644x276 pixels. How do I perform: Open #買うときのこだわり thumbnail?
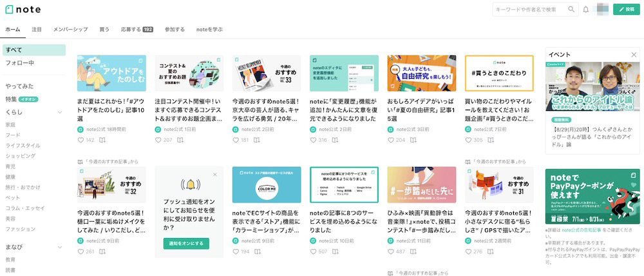[x=500, y=74]
